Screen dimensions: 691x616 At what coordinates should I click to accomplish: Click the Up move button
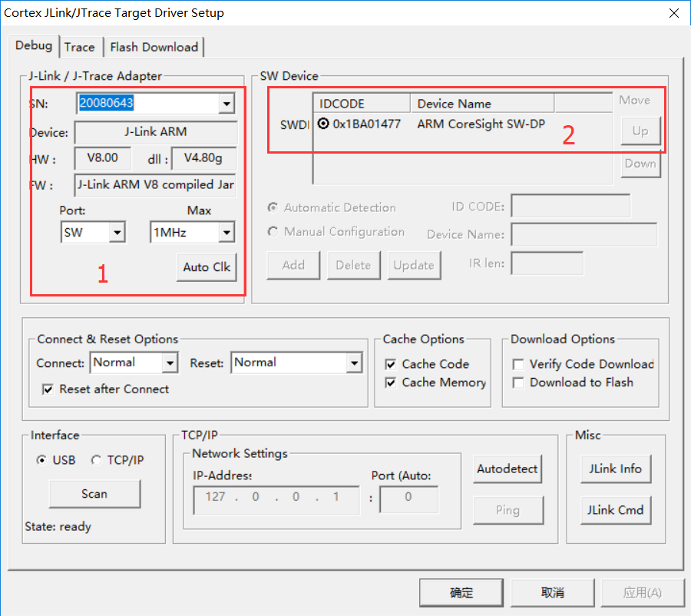coord(640,131)
